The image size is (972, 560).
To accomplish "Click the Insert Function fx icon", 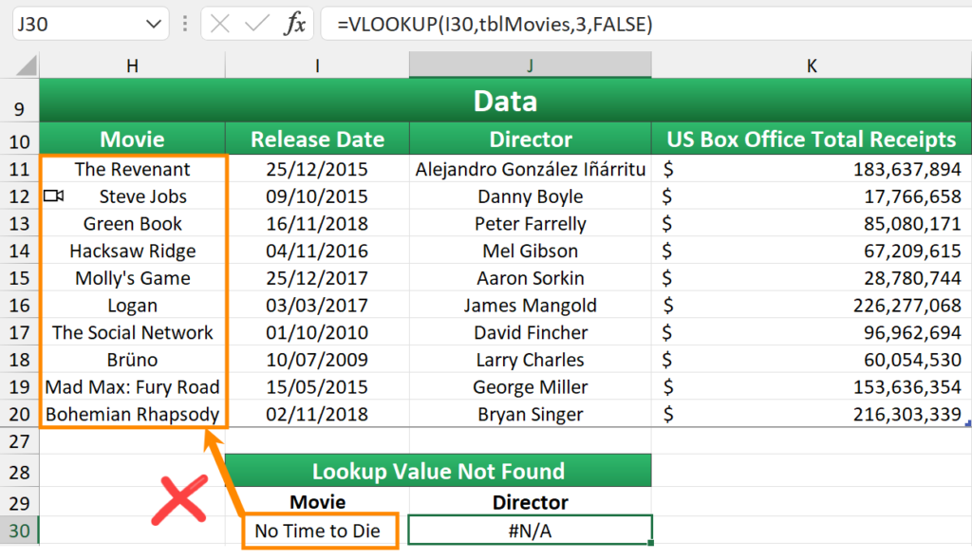I will pyautogui.click(x=295, y=25).
